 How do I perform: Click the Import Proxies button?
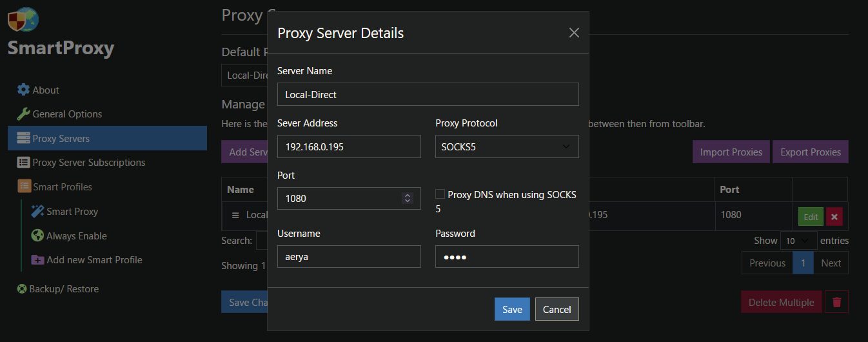coord(731,152)
